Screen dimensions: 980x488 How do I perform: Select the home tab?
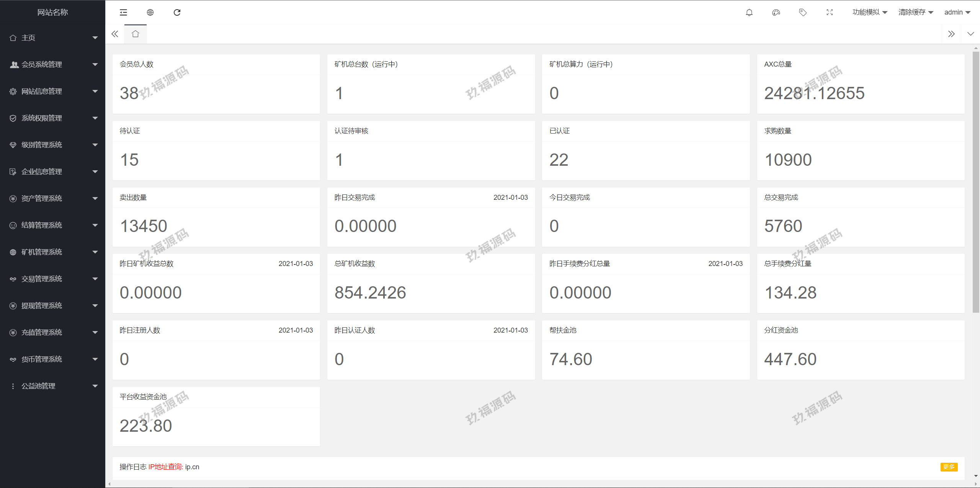click(135, 34)
